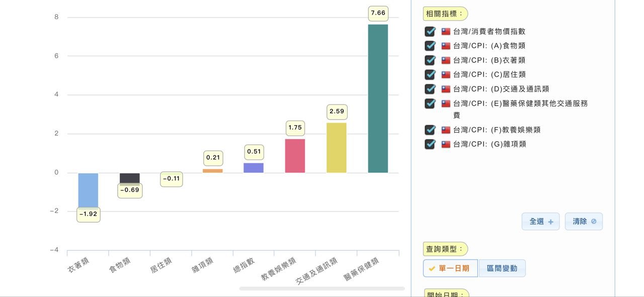The height and width of the screenshot is (297, 644).
Task: Click the yellow 交通及通訊類 bar
Action: 336,148
